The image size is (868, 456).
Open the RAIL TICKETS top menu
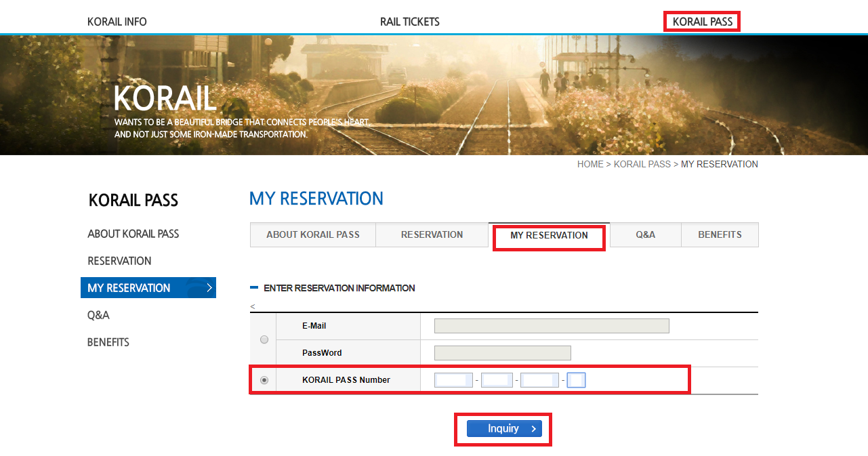click(409, 22)
